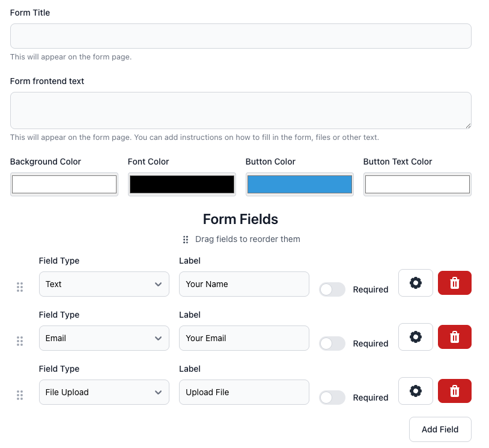
Task: Open settings gear for Your Name field
Action: [x=415, y=283]
